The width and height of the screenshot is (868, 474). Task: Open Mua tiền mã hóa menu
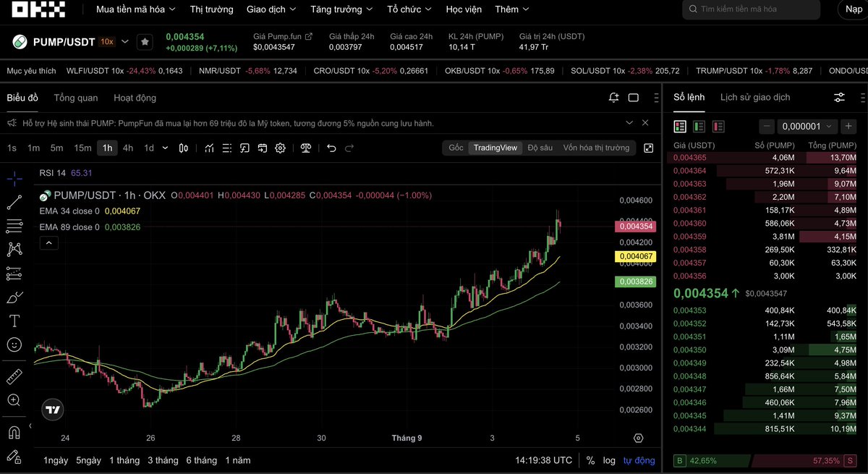(136, 9)
